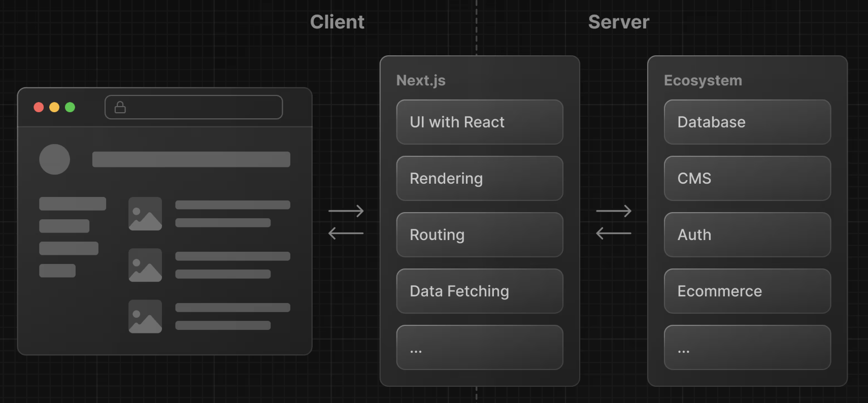Select the Routing box
Screen dimensions: 868x403
(480, 234)
